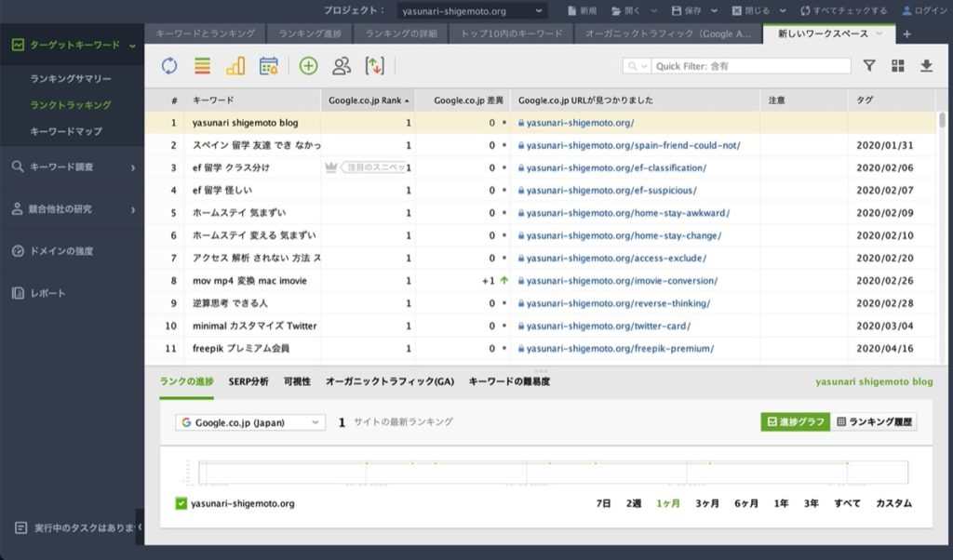This screenshot has width=953, height=560.
Task: Open キーワードマップ in sidebar
Action: point(66,131)
